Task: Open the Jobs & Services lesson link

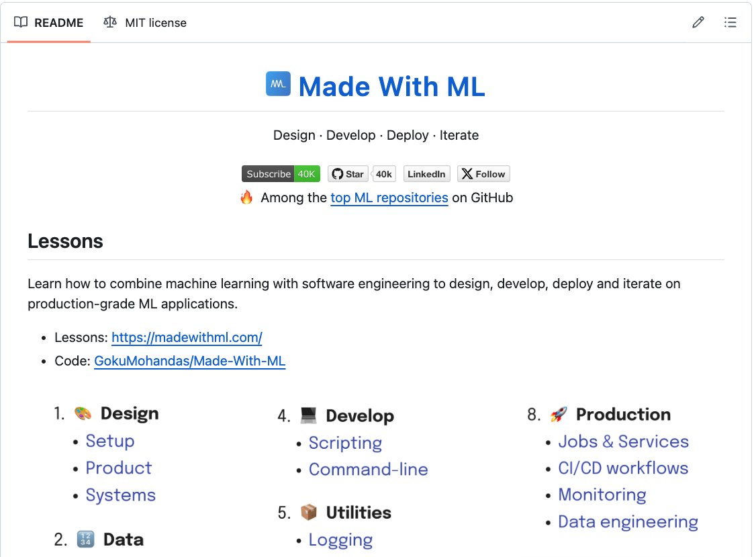Action: pyautogui.click(x=624, y=441)
